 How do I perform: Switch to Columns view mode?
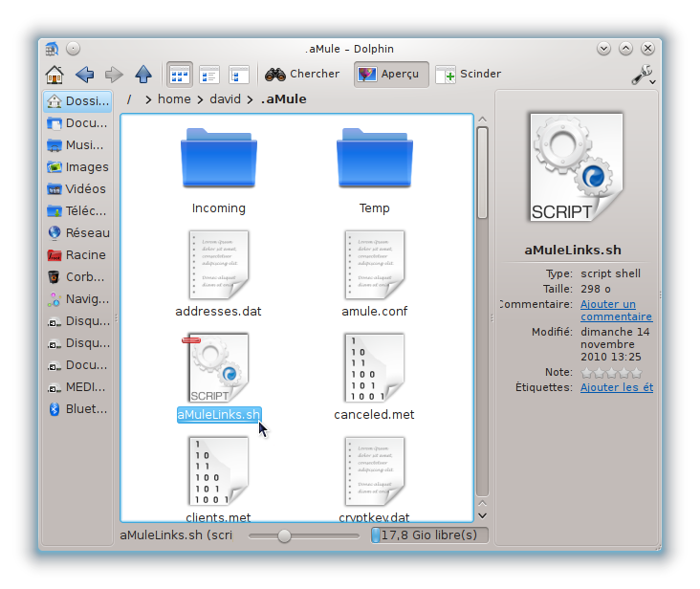tap(238, 75)
